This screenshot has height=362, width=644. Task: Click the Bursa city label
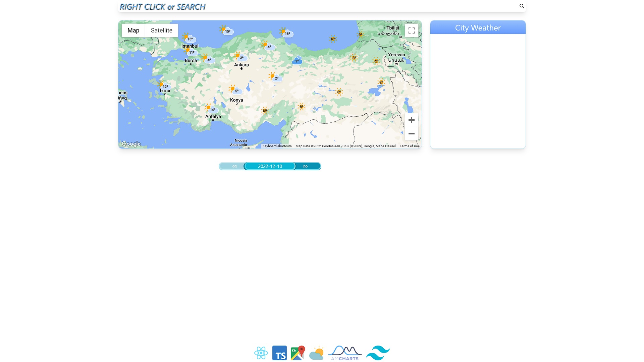[x=191, y=61]
